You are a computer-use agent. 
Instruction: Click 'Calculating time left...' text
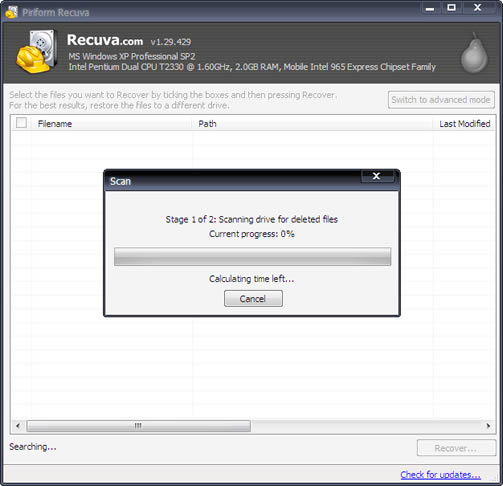(252, 278)
